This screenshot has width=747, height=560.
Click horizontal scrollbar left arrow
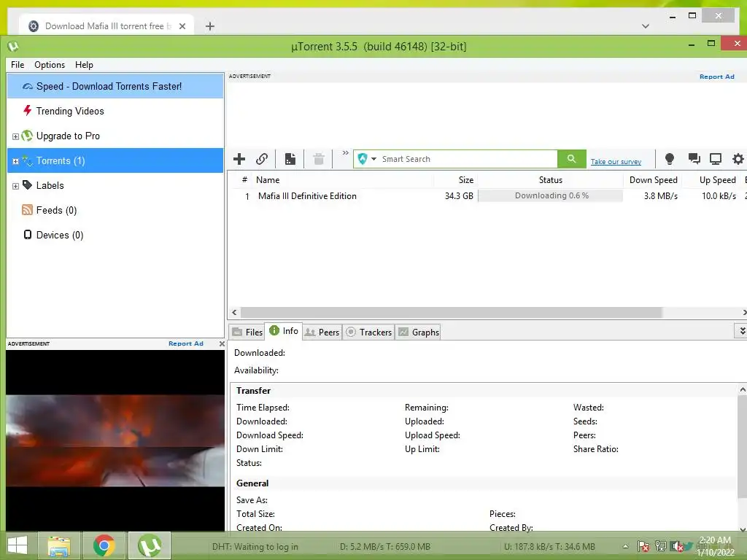(234, 312)
